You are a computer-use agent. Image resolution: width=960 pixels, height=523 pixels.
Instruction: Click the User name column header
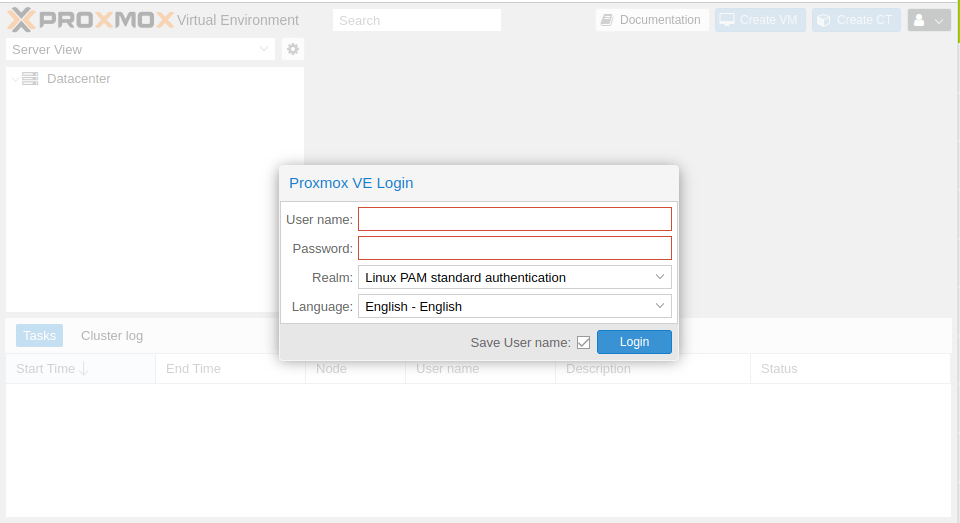481,369
